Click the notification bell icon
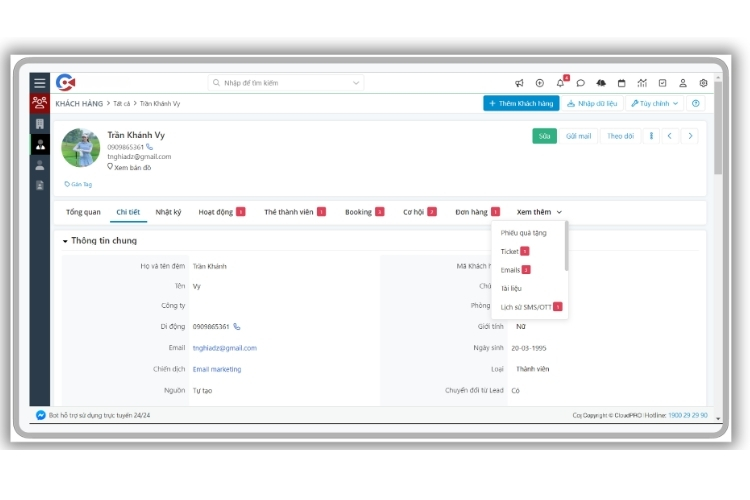The height and width of the screenshot is (500, 750). coord(560,83)
